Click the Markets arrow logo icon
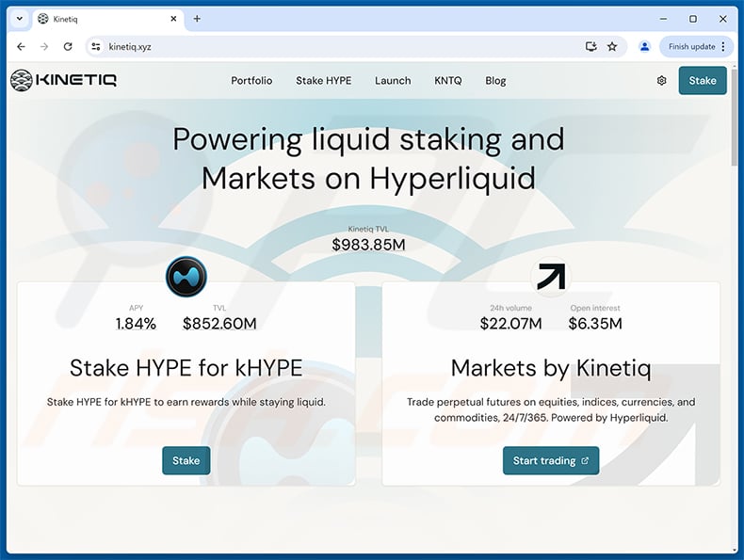The image size is (744, 560). (551, 277)
